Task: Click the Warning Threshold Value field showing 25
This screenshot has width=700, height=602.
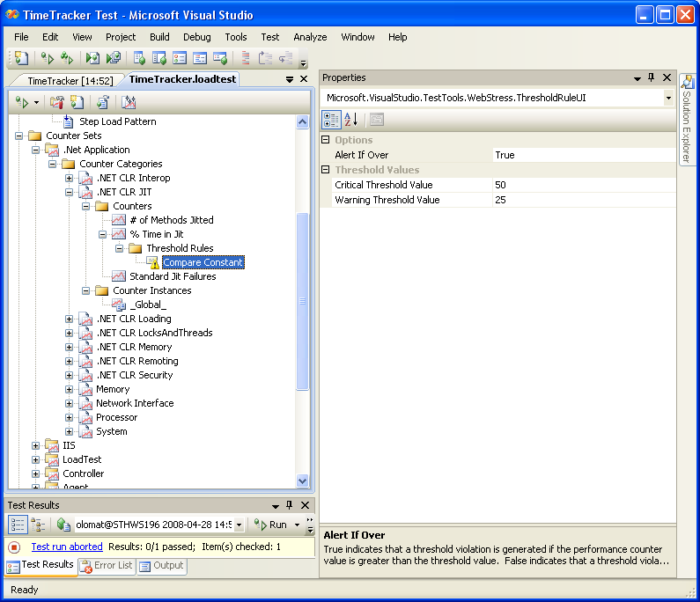Action: click(x=584, y=200)
